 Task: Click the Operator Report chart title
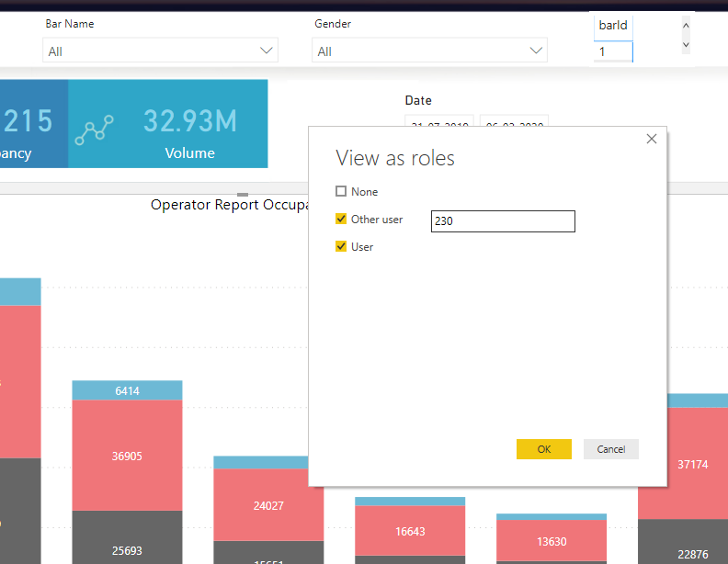click(x=230, y=205)
